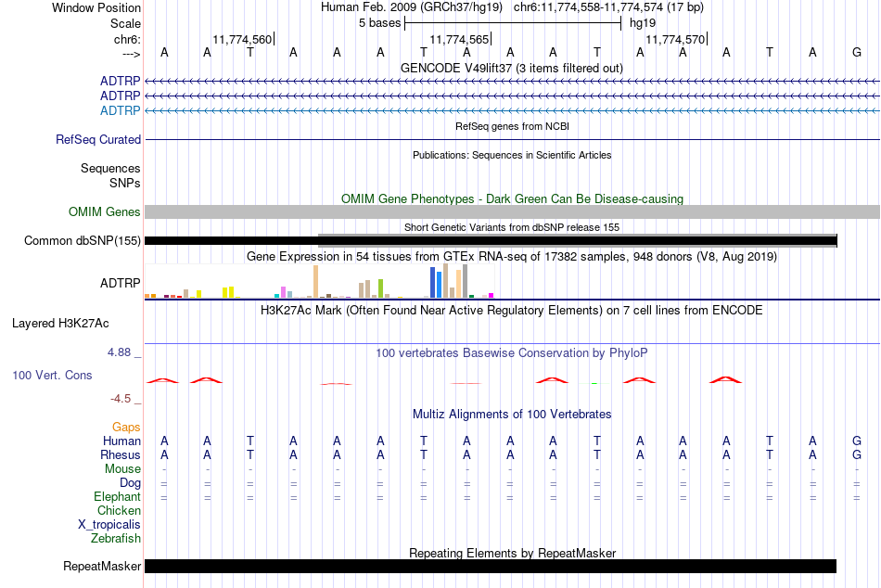Click the Short Genetic Variants dbSNP title

tap(512, 227)
